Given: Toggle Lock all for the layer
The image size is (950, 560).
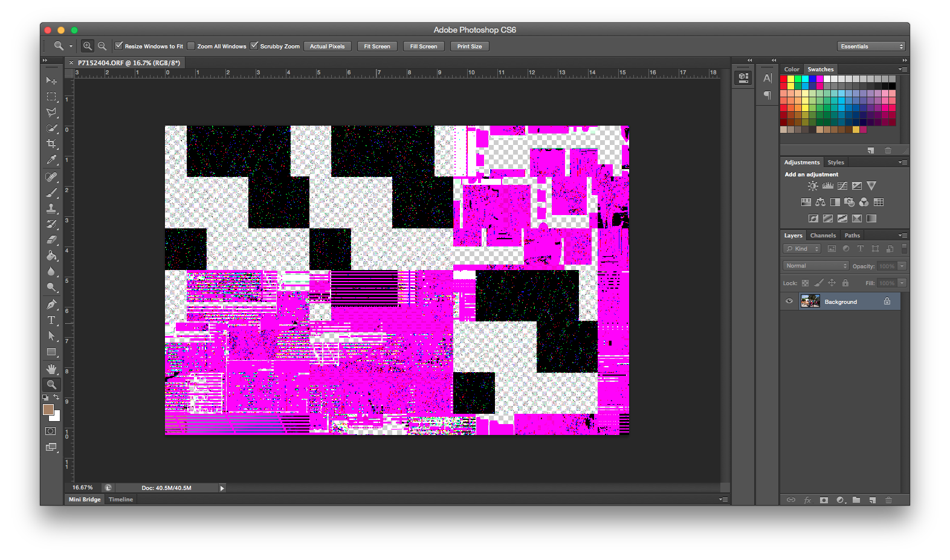Looking at the screenshot, I should (845, 283).
